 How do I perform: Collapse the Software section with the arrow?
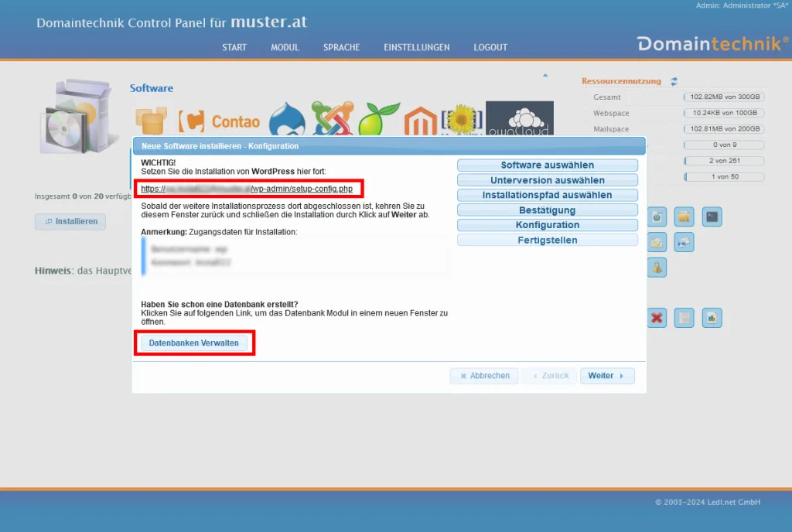544,76
